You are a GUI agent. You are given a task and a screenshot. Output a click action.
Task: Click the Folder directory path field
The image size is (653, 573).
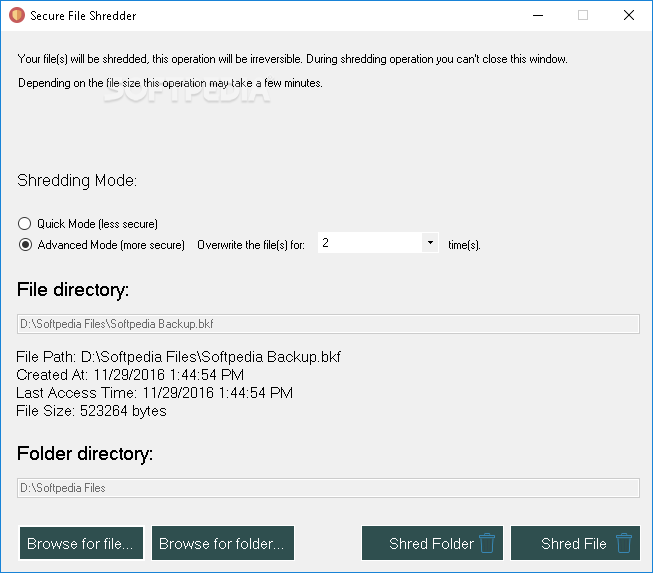click(328, 488)
